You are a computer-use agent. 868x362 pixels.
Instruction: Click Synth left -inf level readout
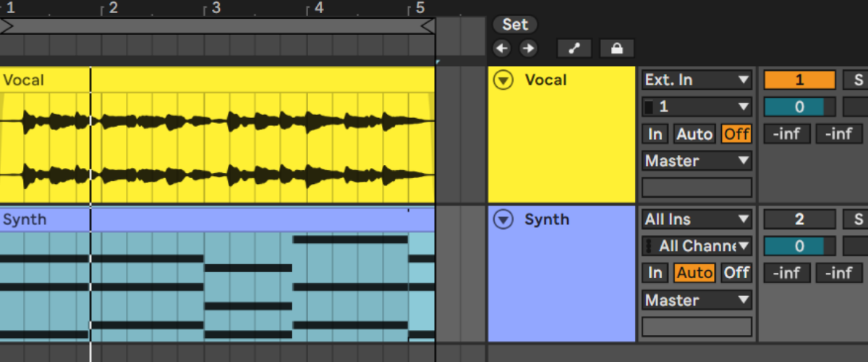[x=787, y=272]
